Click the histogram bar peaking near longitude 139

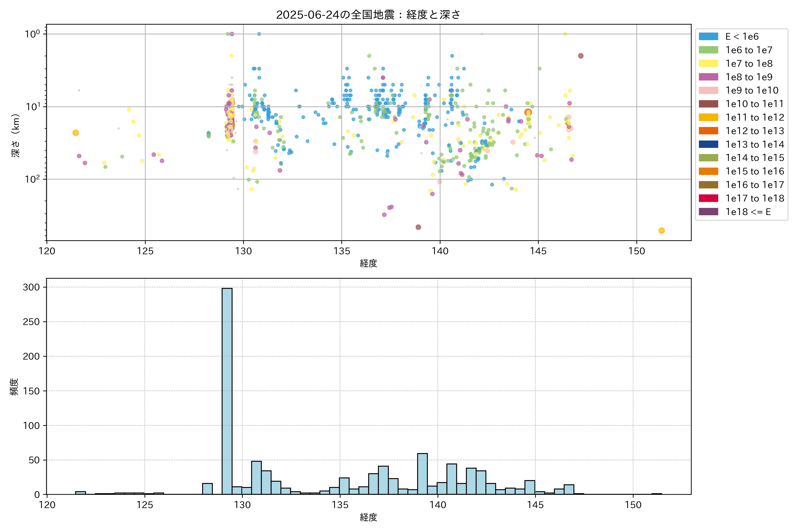(422, 474)
